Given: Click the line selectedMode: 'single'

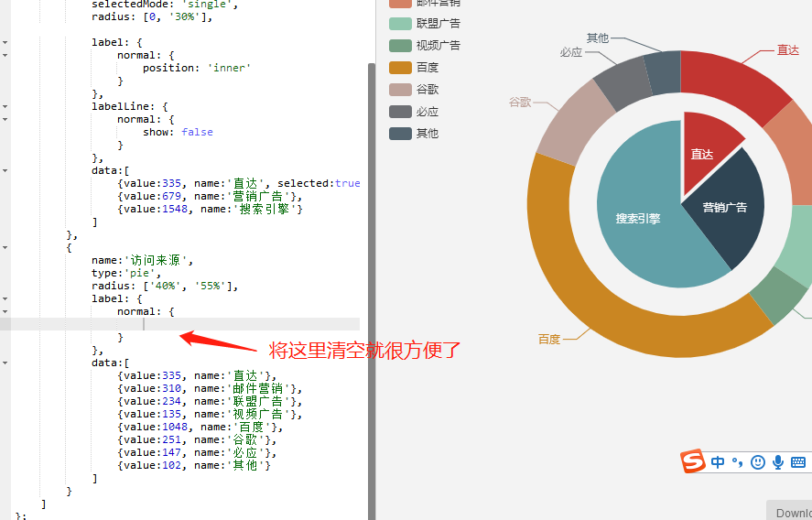Looking at the screenshot, I should (165, 5).
